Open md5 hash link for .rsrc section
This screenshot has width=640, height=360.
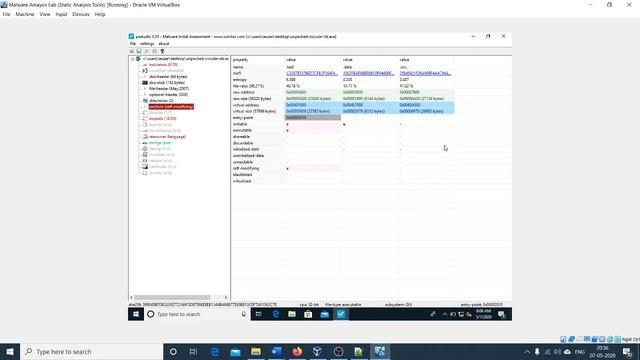425,73
